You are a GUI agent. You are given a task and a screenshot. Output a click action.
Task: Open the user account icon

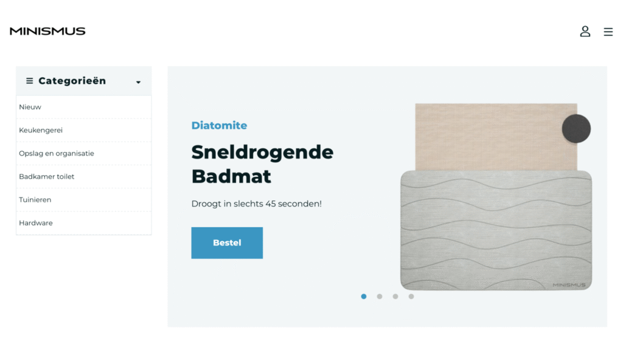(x=585, y=32)
